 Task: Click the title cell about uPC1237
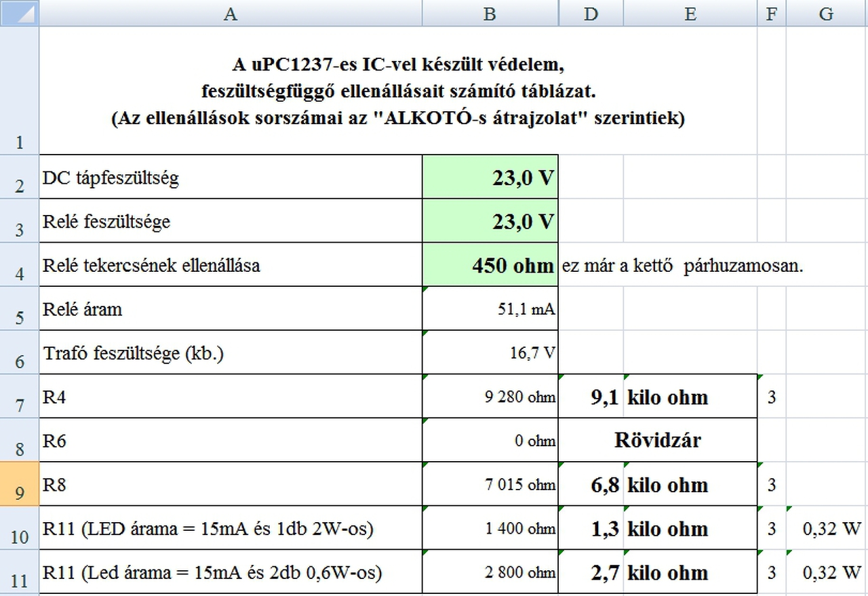pyautogui.click(x=398, y=90)
